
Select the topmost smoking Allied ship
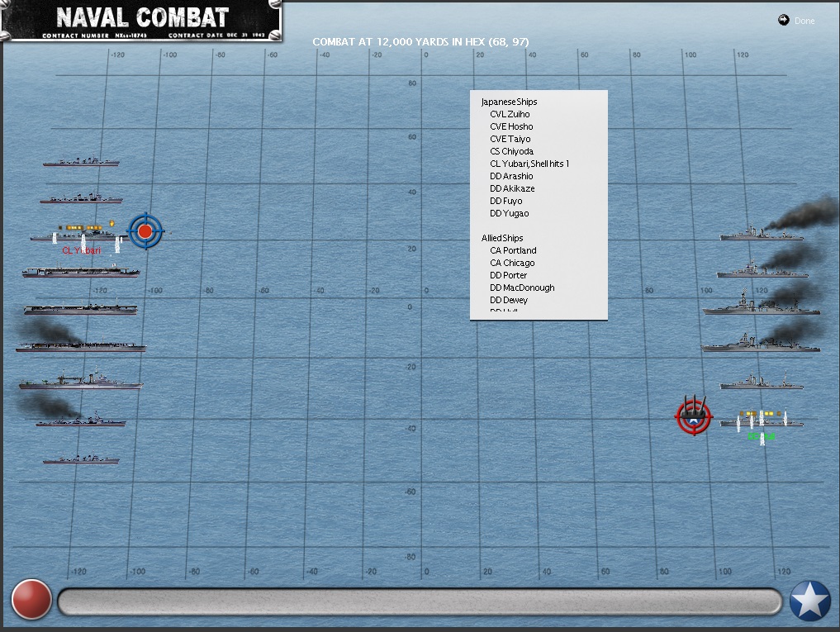point(762,234)
